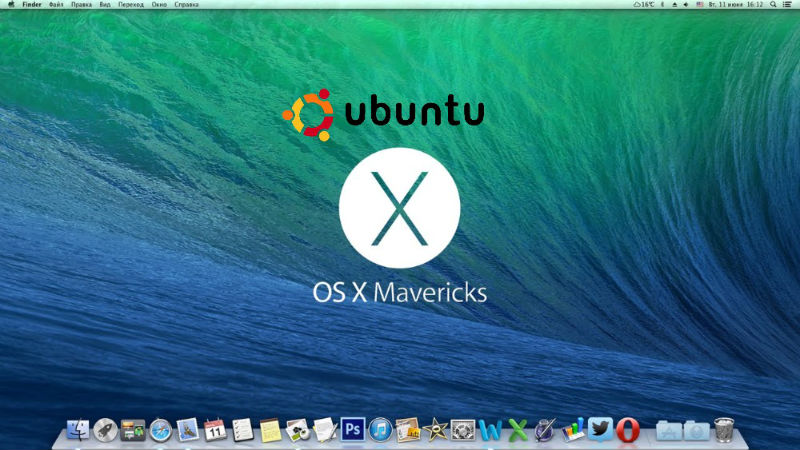Launch Photoshop Ps icon

[x=353, y=430]
